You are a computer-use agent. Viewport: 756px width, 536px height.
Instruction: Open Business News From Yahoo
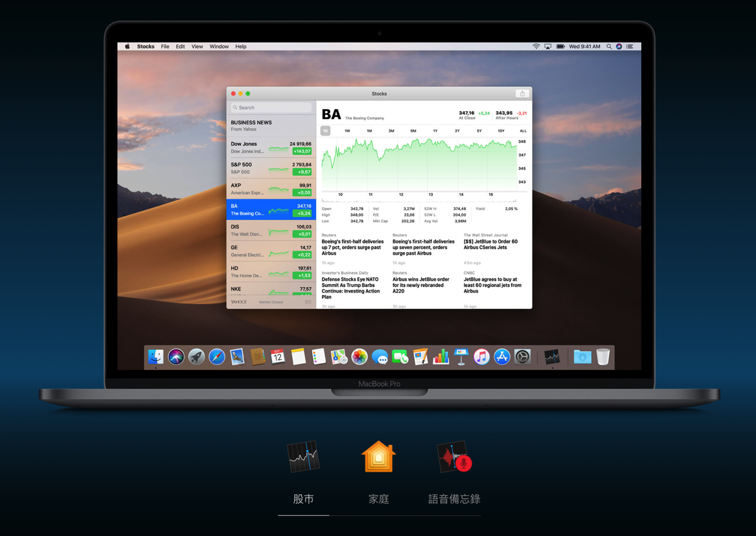[271, 125]
